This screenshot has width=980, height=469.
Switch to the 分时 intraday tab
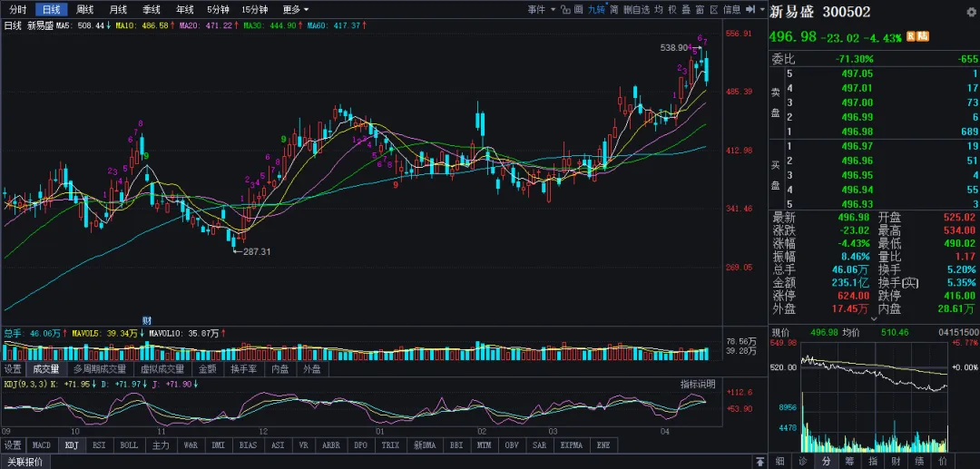17,9
